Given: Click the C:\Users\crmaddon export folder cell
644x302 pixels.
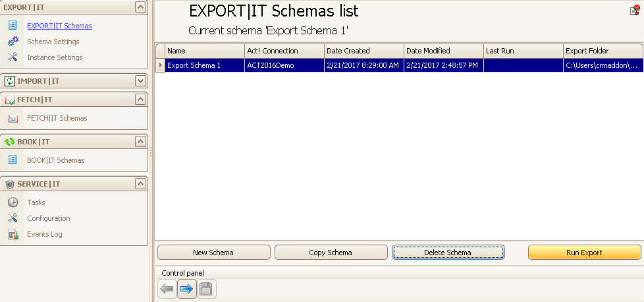Looking at the screenshot, I should pos(603,65).
